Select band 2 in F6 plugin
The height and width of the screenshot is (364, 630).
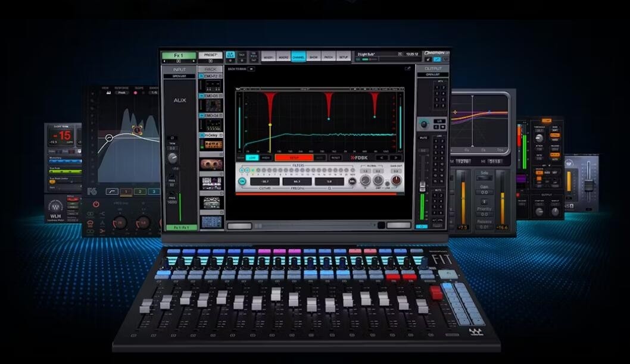coord(140,192)
